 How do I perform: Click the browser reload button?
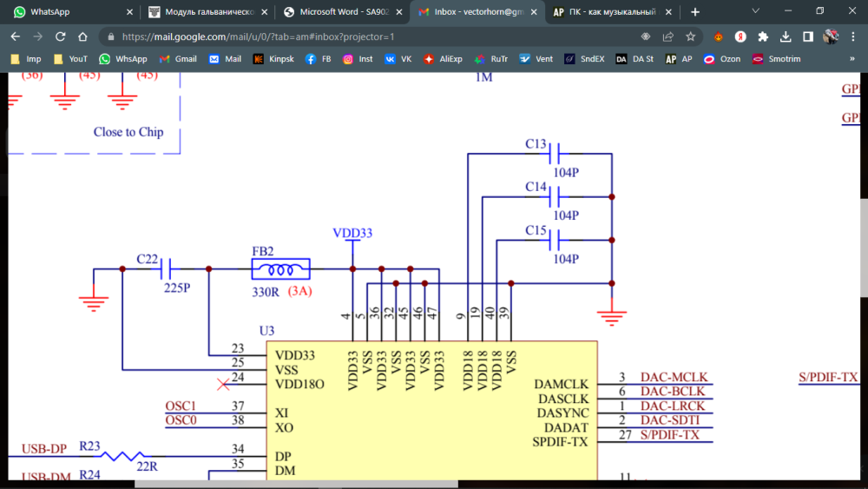point(60,36)
